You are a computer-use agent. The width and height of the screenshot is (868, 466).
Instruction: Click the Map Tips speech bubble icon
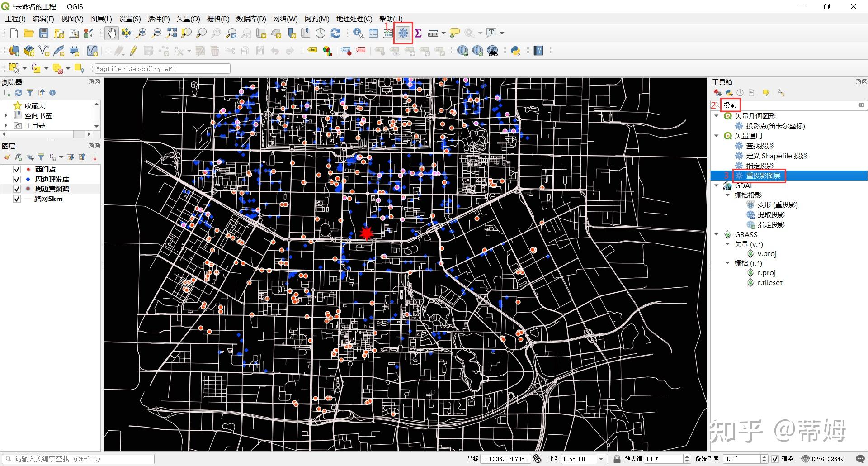coord(455,33)
